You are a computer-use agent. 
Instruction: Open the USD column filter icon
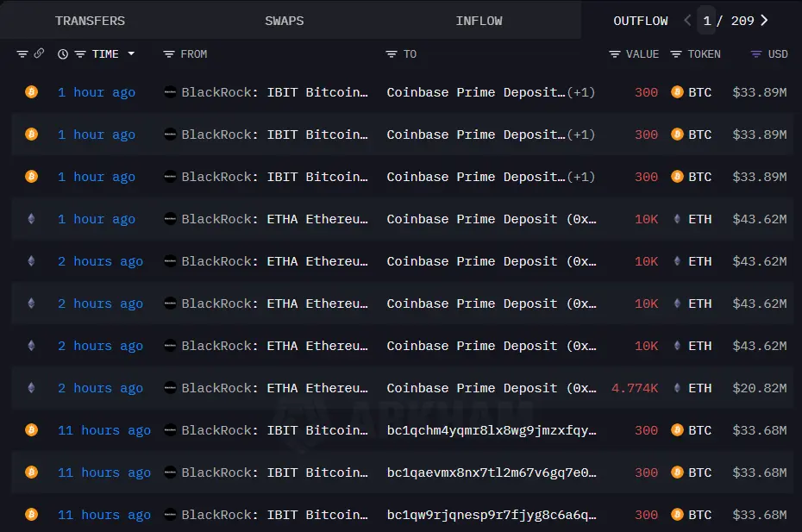pos(756,54)
